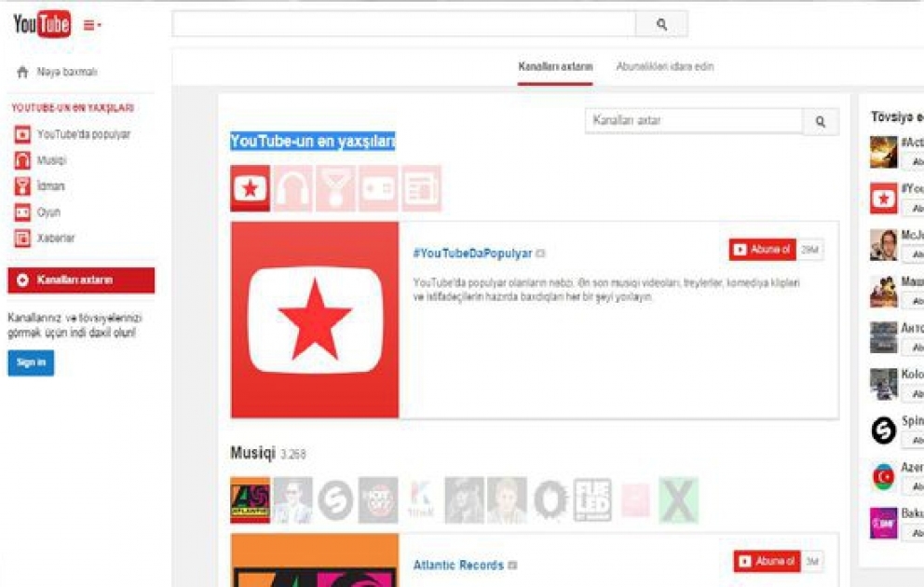Subscribe to #YouTubeDaPopulyar with Abunə ol

pyautogui.click(x=763, y=250)
